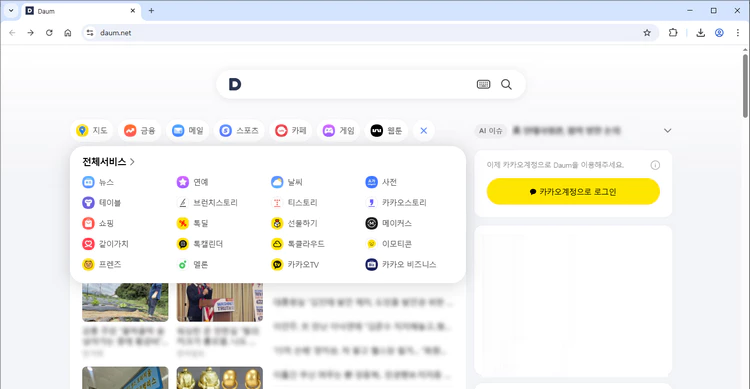Go to the browser home page button
The height and width of the screenshot is (389, 750).
pos(68,33)
